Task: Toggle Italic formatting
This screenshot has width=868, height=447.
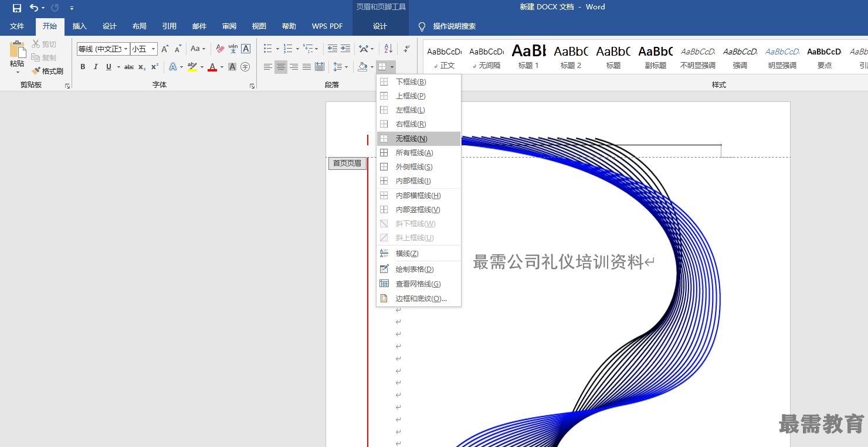Action: tap(96, 67)
